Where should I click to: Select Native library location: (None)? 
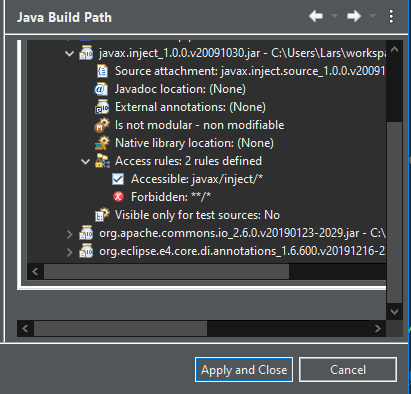point(194,143)
